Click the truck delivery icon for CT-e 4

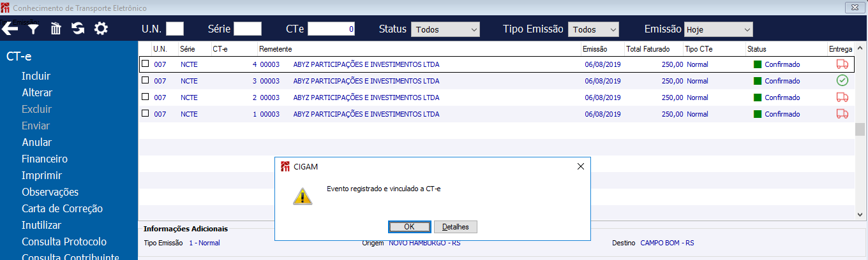point(842,64)
